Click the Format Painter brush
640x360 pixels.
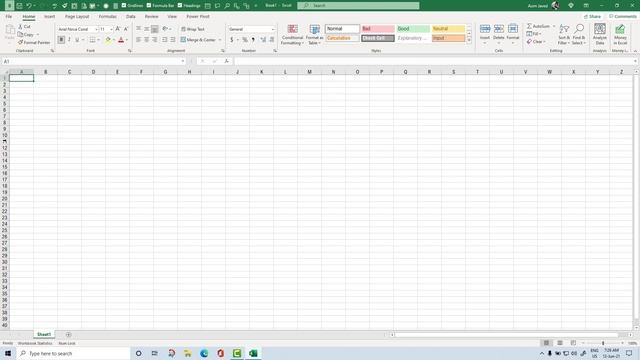[x=20, y=42]
